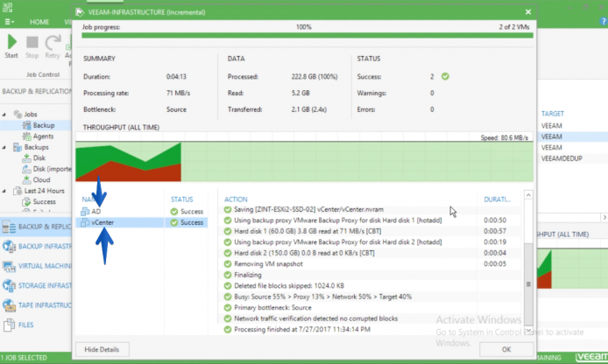Click the Backup job tree icon
This screenshot has height=364, width=608.
(26, 125)
